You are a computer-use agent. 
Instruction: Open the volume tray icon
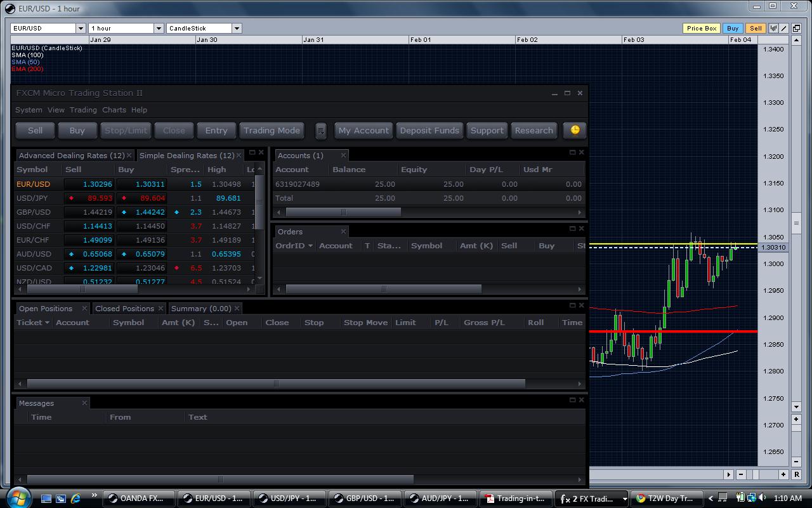click(x=763, y=498)
